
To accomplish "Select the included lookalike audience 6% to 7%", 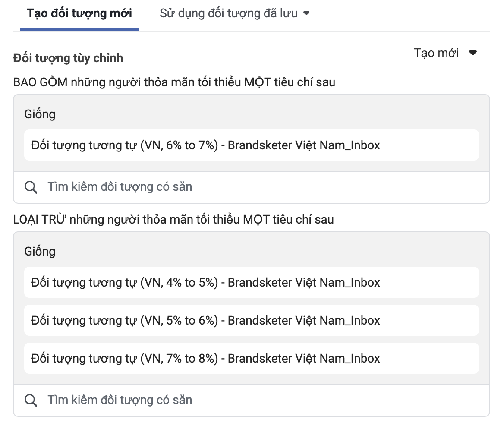I will pos(252,145).
